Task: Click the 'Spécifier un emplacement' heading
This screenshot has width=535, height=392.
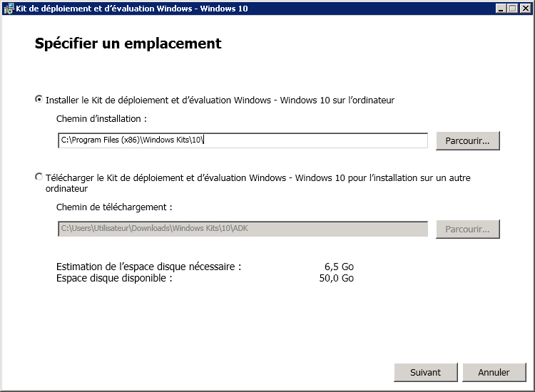Action: coord(128,43)
